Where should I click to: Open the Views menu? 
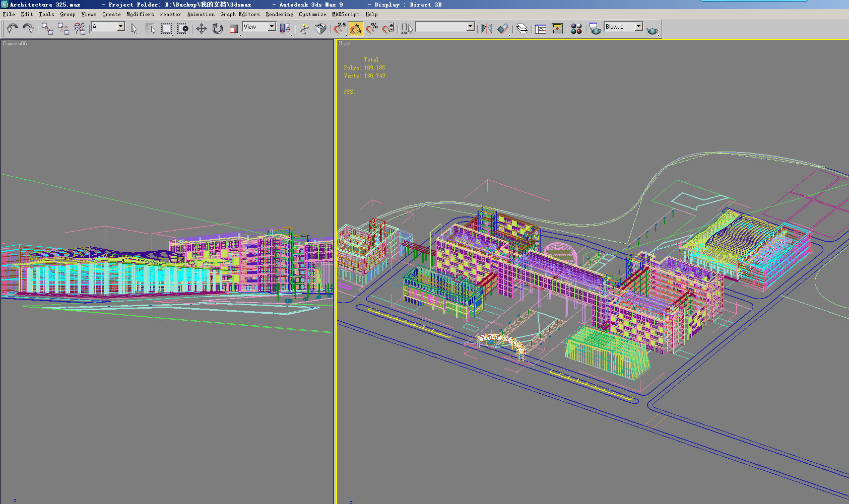coord(89,15)
